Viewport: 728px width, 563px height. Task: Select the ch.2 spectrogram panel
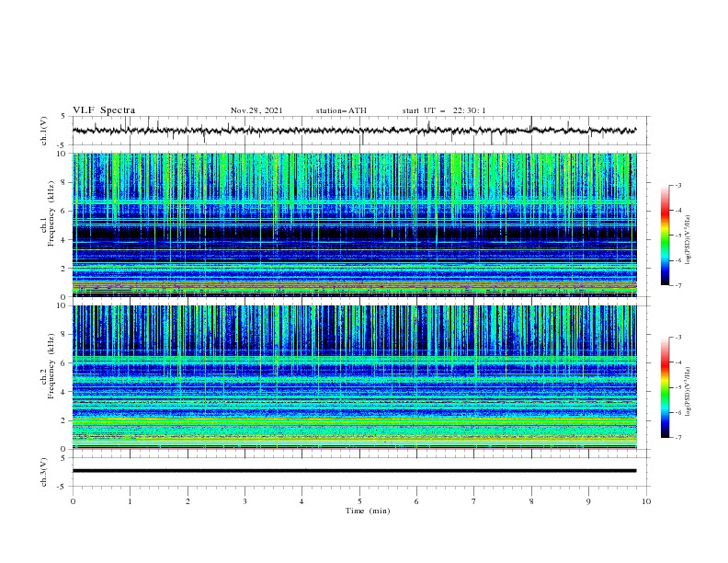(x=355, y=377)
